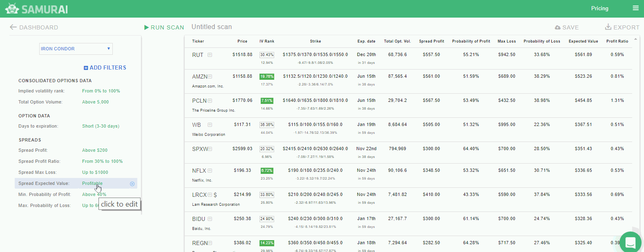Sort by Price column
This screenshot has width=644, height=252.
pos(242,41)
